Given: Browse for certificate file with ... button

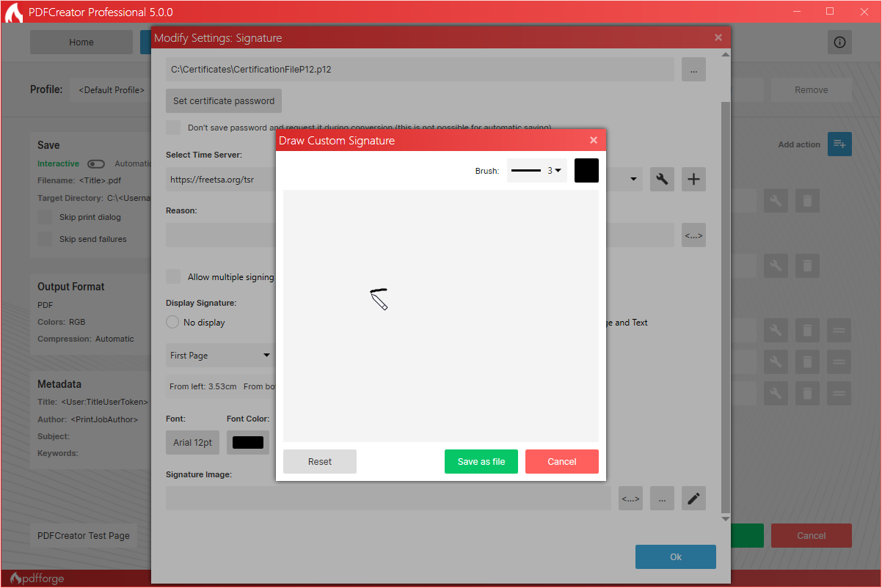Looking at the screenshot, I should [693, 70].
